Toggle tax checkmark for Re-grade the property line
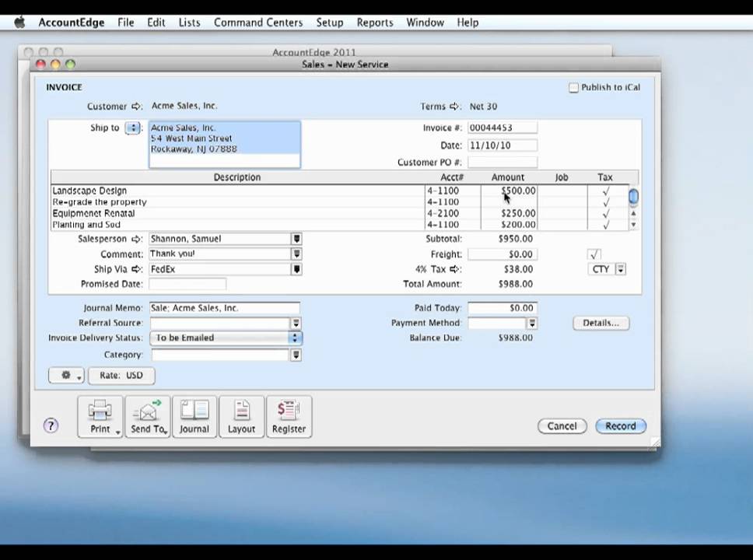This screenshot has width=753, height=560. (606, 202)
